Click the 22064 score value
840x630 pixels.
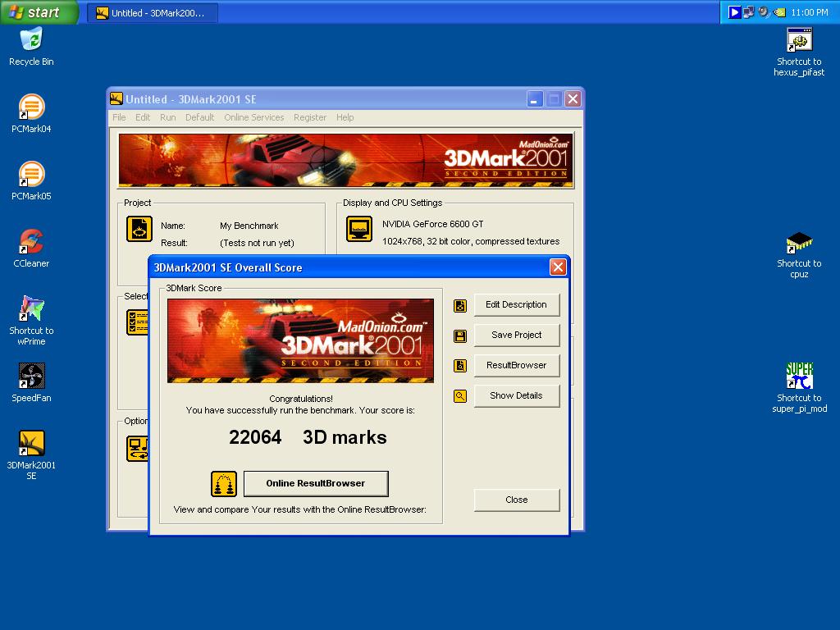[x=255, y=438]
